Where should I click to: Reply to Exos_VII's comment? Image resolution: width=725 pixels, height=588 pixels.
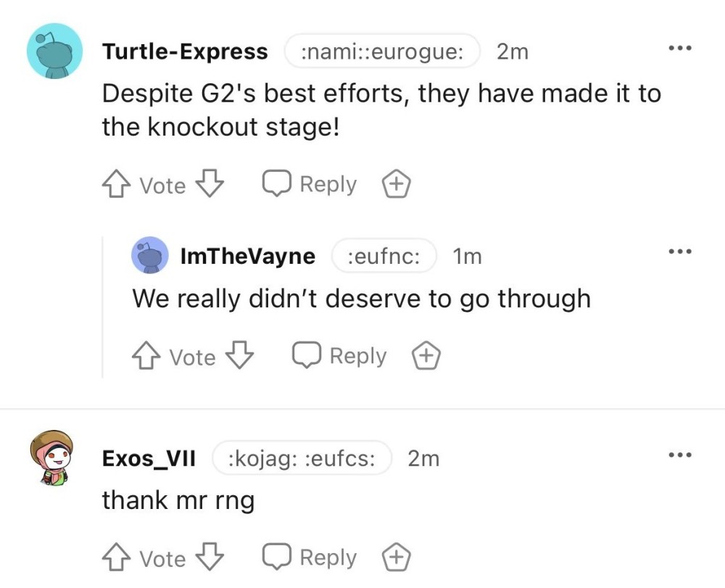(x=310, y=558)
